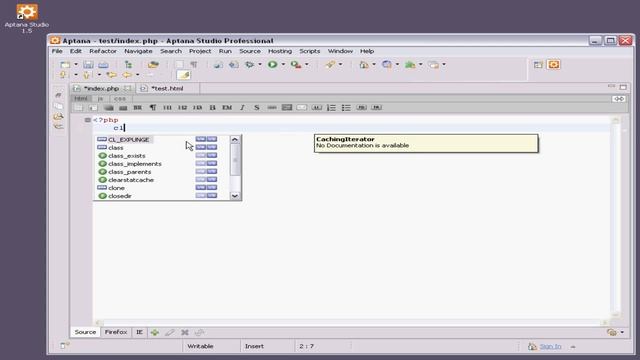This screenshot has width=640, height=360.
Task: Click the External Tools run icon
Action: pos(296,64)
